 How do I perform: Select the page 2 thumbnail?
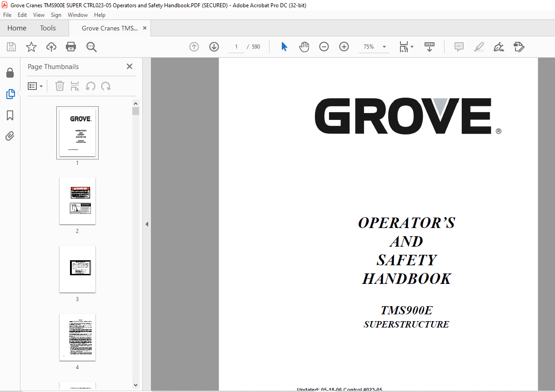pos(77,201)
